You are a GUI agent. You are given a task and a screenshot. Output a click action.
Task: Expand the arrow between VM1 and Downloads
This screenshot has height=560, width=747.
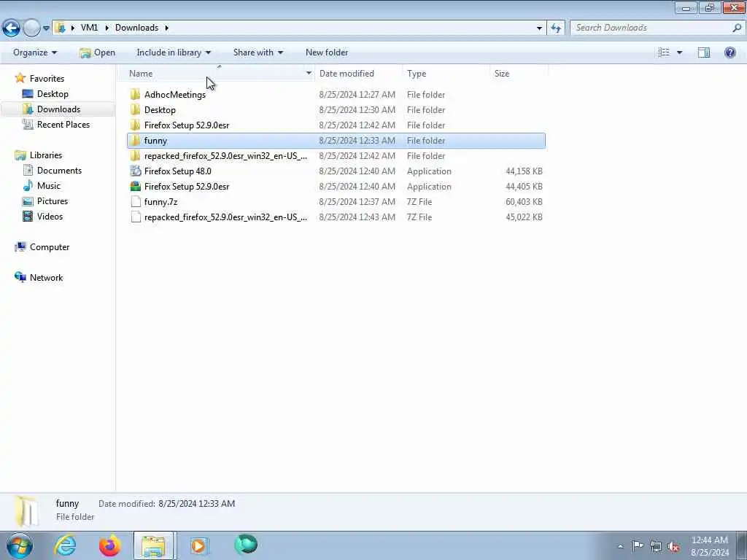point(107,28)
